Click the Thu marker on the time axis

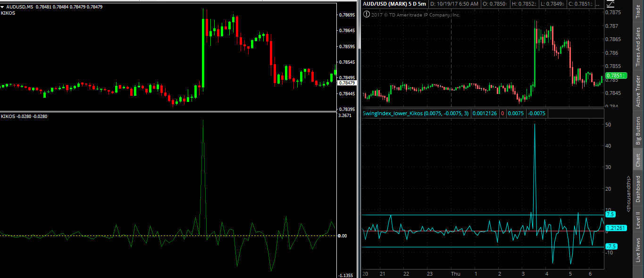[x=455, y=274]
